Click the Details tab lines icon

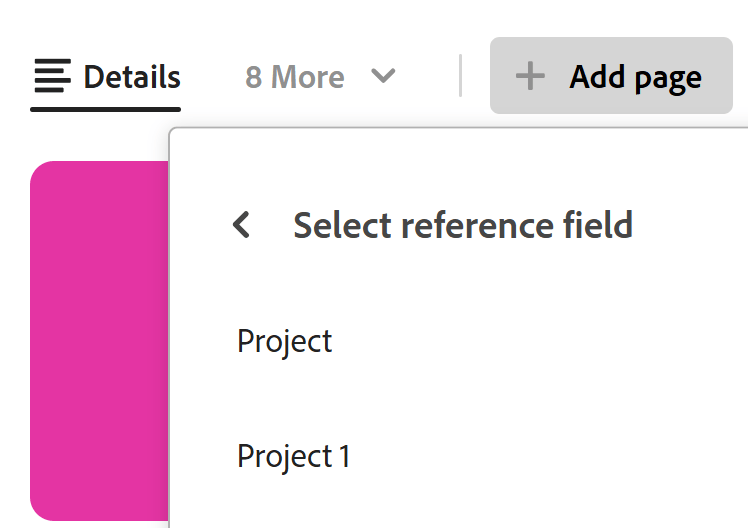pyautogui.click(x=53, y=76)
